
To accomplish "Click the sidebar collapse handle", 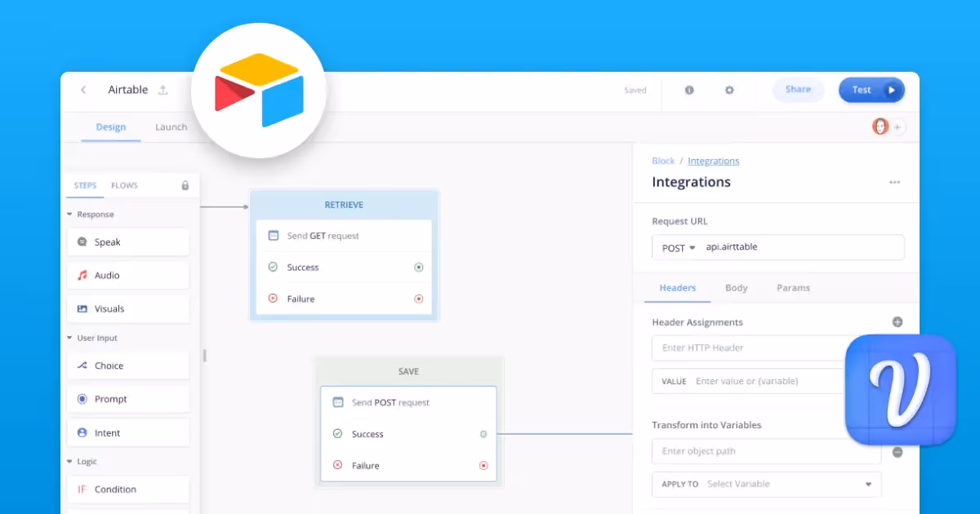I will [205, 356].
